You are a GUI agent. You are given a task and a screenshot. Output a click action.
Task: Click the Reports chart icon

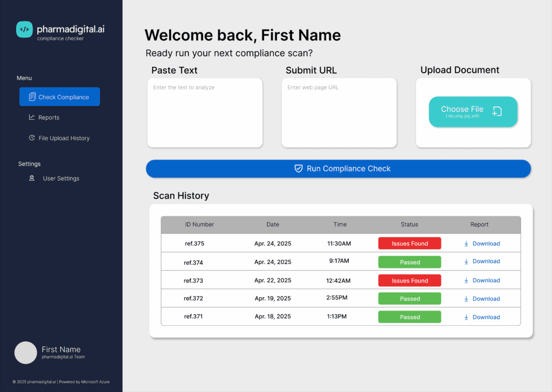(x=32, y=117)
